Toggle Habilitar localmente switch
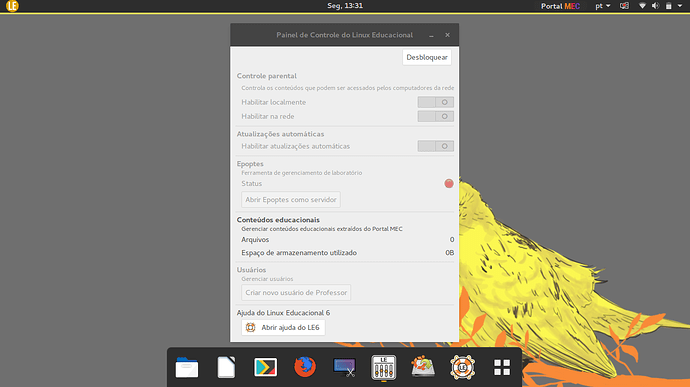The height and width of the screenshot is (387, 690). tap(436, 102)
